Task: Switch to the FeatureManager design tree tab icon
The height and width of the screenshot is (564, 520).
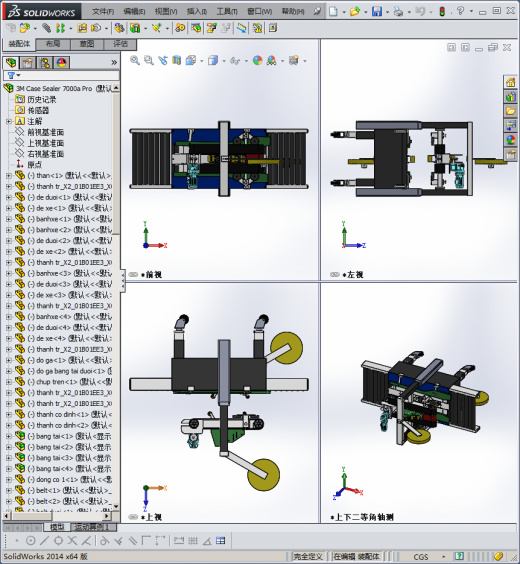Action: 11,63
